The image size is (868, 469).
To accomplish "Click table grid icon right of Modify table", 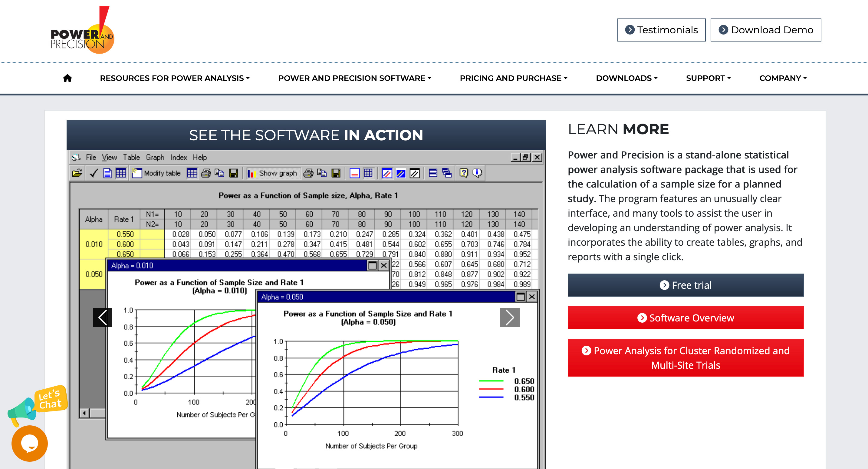I will pyautogui.click(x=192, y=173).
